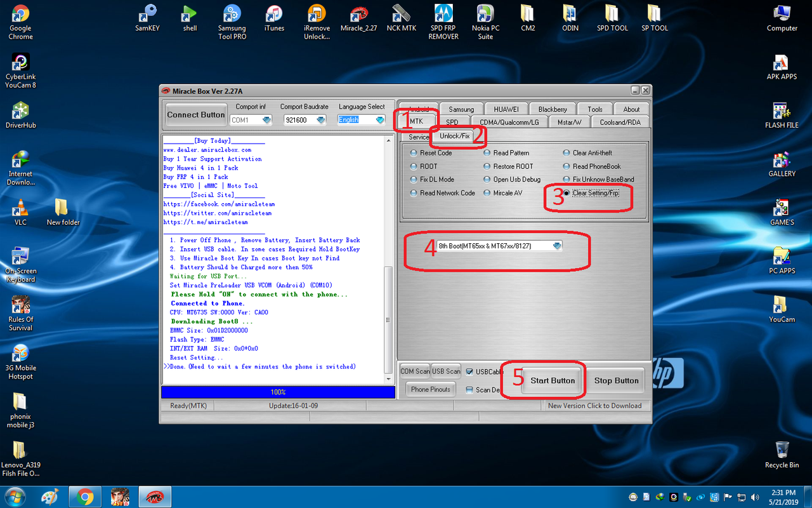812x508 pixels.
Task: Launch CyberLink YouCam 8 icon
Action: pyautogui.click(x=20, y=70)
